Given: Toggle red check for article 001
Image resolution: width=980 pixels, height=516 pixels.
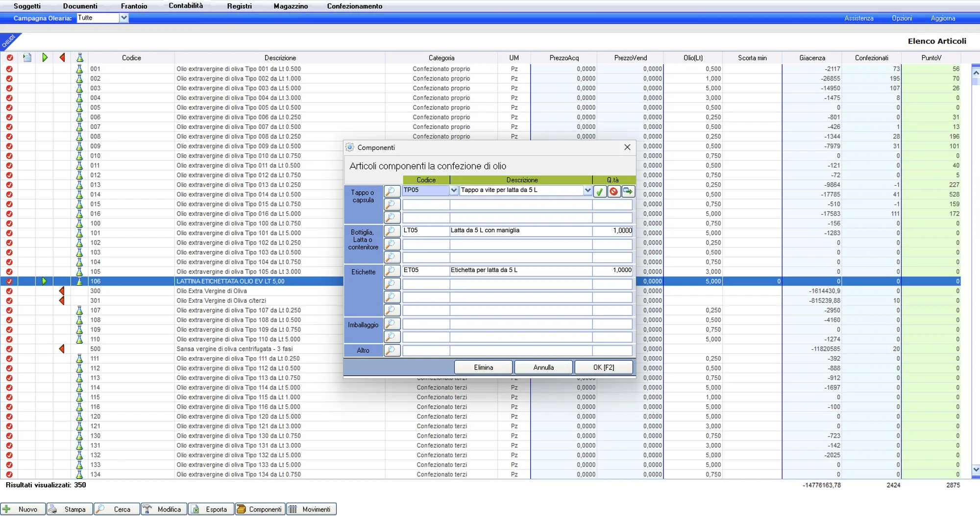Looking at the screenshot, I should click(9, 69).
